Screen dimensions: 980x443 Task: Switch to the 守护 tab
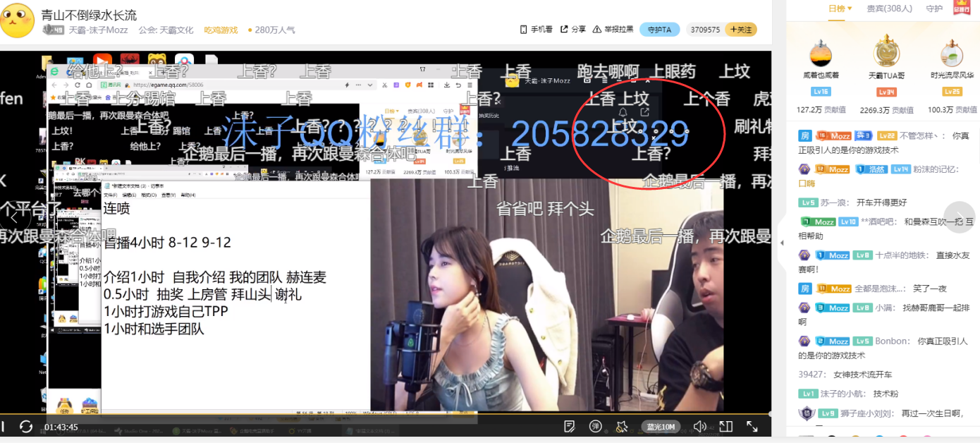click(934, 8)
